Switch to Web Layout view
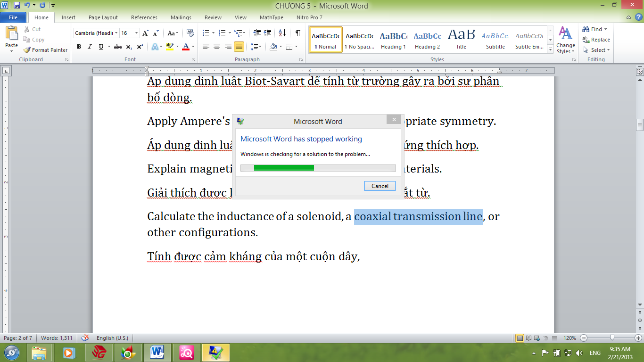Viewport: 644px width, 362px height. coord(536,338)
